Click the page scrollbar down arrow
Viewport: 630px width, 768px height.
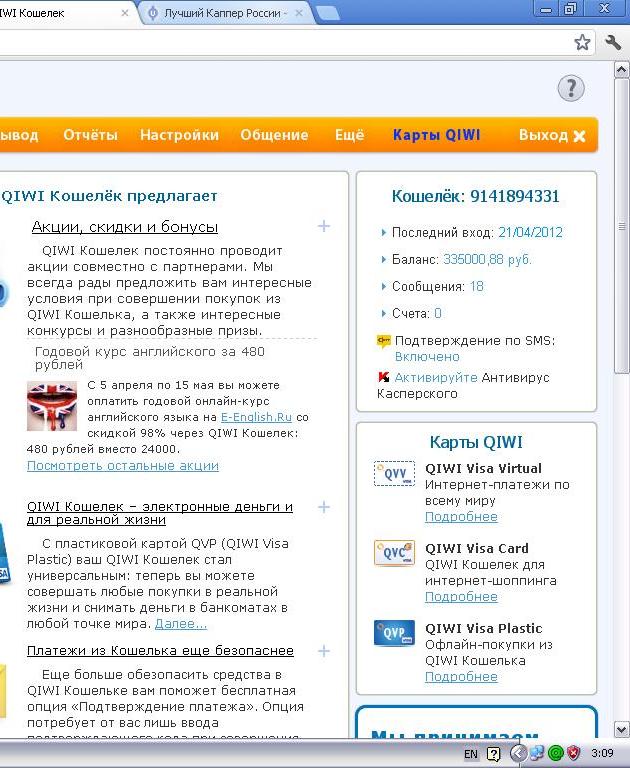pos(622,730)
